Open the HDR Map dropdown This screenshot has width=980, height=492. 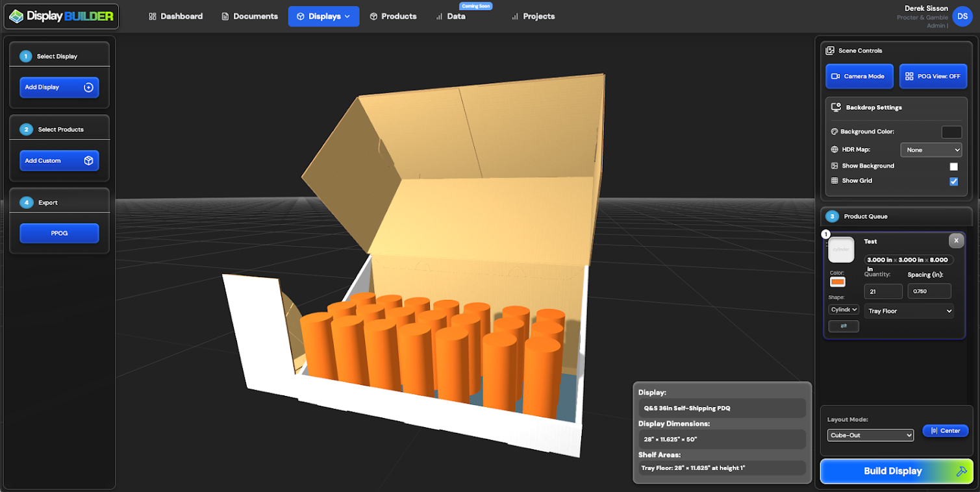tap(931, 150)
